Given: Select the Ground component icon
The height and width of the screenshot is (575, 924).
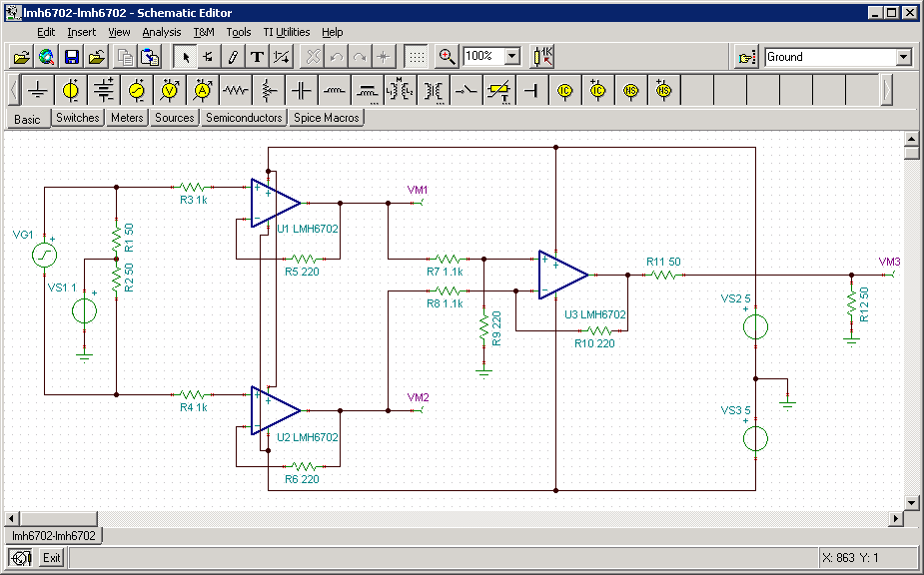Looking at the screenshot, I should [38, 90].
